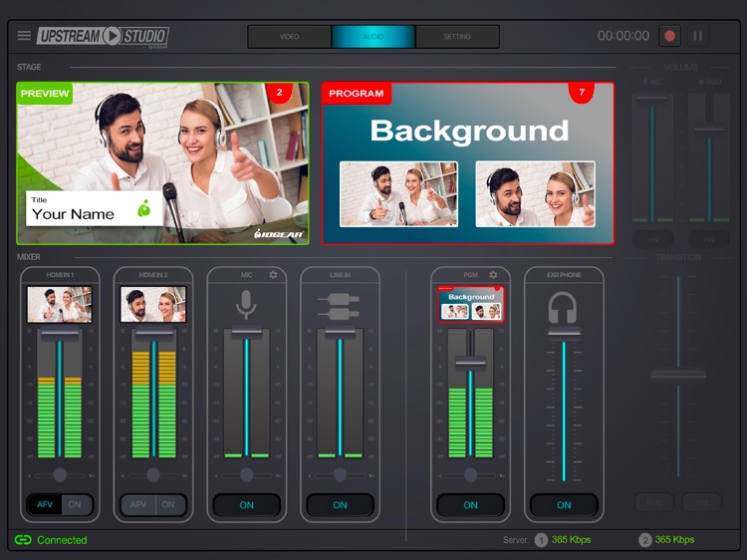Switch to the VIDEO tab

[289, 37]
